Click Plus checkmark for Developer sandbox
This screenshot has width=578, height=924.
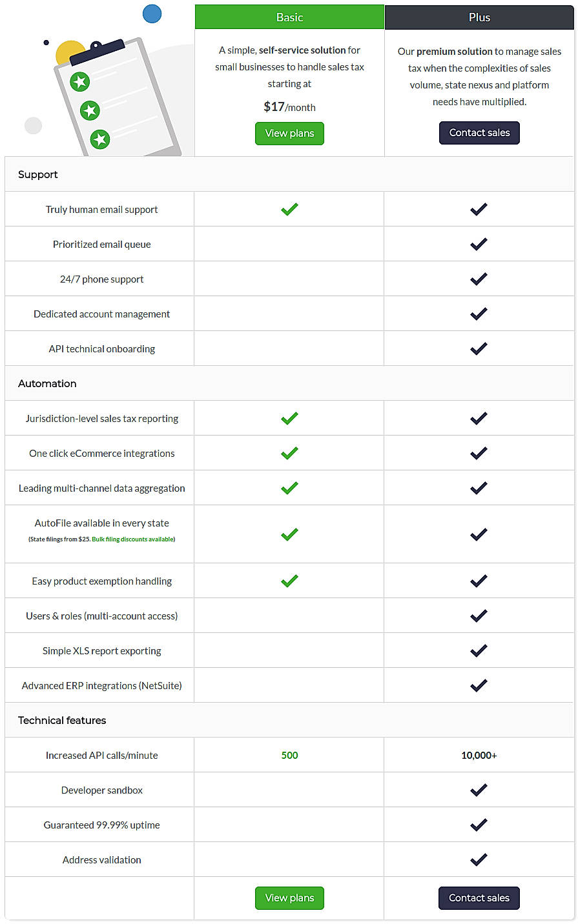click(479, 790)
